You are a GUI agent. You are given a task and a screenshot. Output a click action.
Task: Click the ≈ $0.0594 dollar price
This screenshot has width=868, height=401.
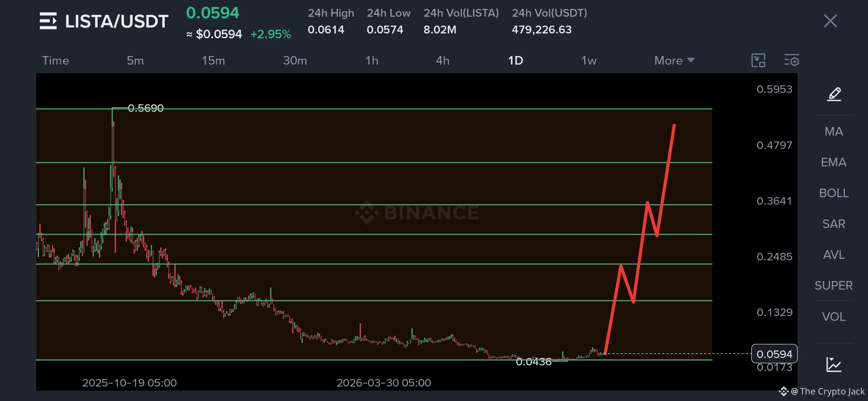tap(214, 34)
